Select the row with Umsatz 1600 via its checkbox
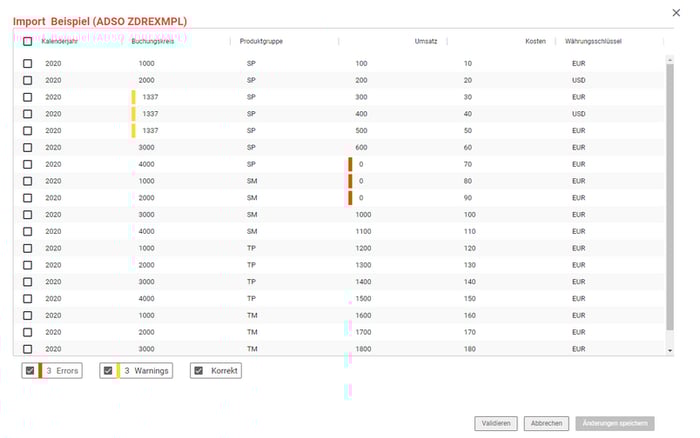700x438 pixels. click(28, 315)
